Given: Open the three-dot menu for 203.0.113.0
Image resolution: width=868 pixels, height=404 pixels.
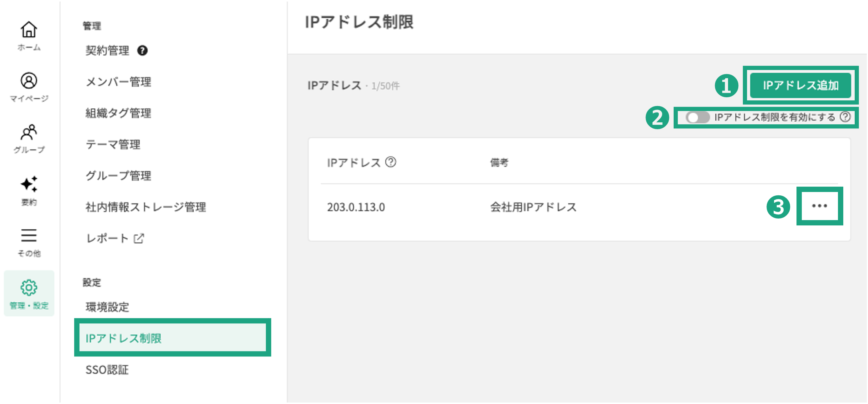Looking at the screenshot, I should pos(819,206).
